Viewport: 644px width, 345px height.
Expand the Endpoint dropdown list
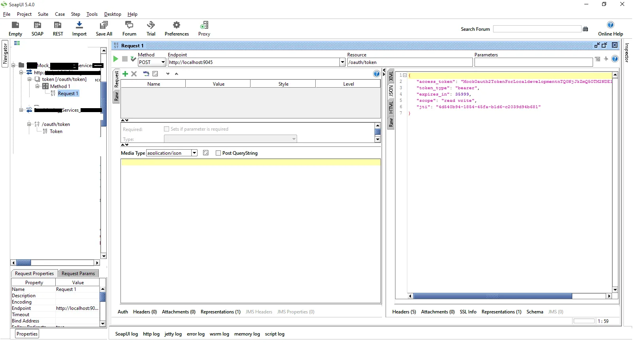(343, 62)
